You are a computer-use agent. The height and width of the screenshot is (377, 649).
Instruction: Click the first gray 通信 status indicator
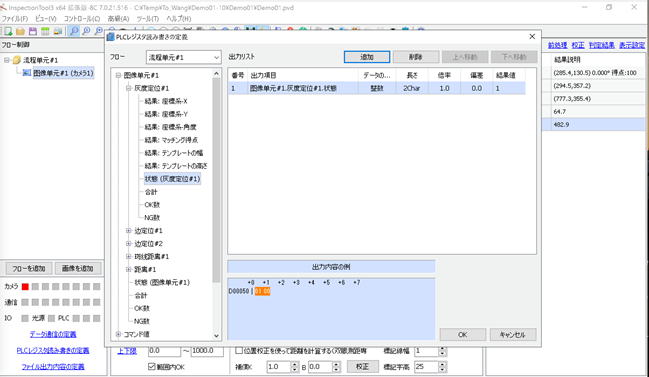tap(25, 303)
